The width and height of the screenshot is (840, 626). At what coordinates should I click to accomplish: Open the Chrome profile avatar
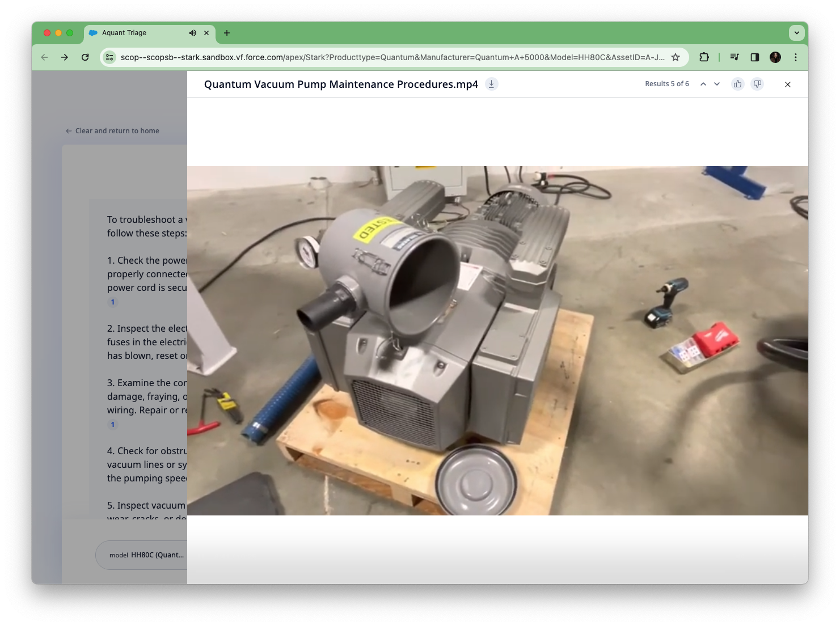pyautogui.click(x=775, y=57)
